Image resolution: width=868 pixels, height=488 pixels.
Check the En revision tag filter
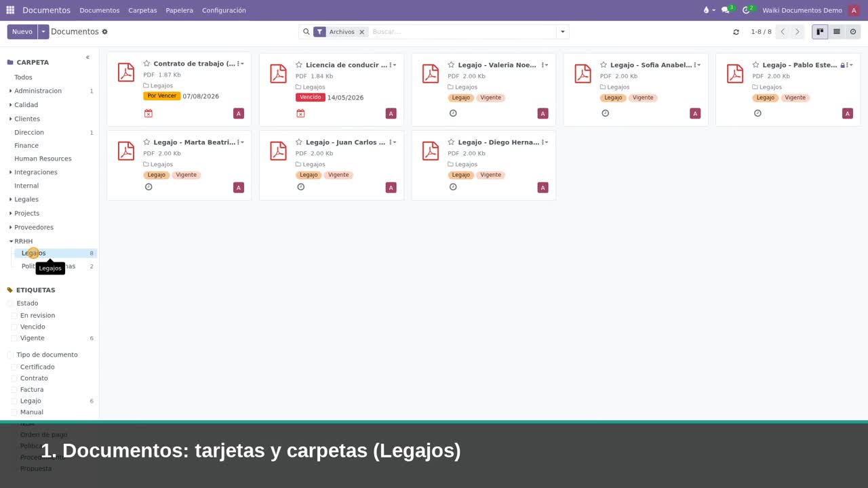[14, 316]
